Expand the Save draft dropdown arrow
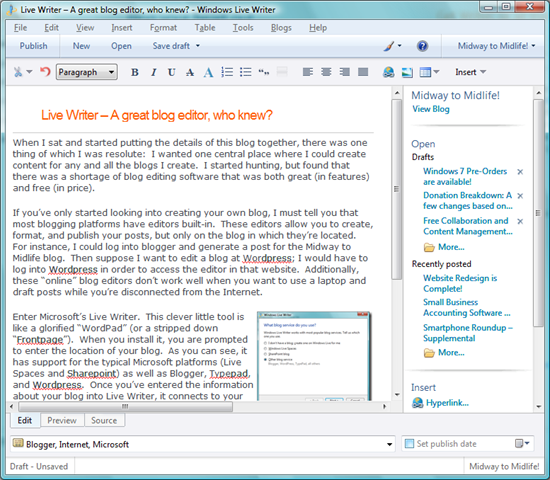The width and height of the screenshot is (550, 480). [198, 46]
